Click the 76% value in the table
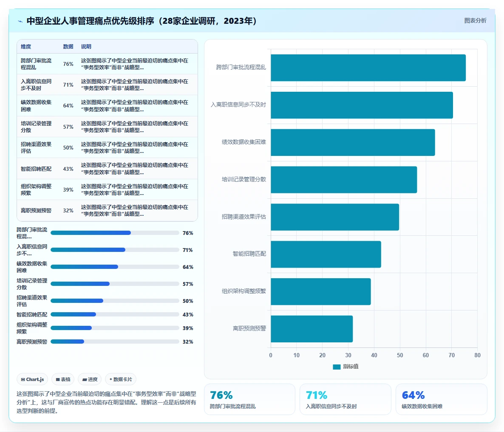The image size is (504, 432). click(x=68, y=64)
